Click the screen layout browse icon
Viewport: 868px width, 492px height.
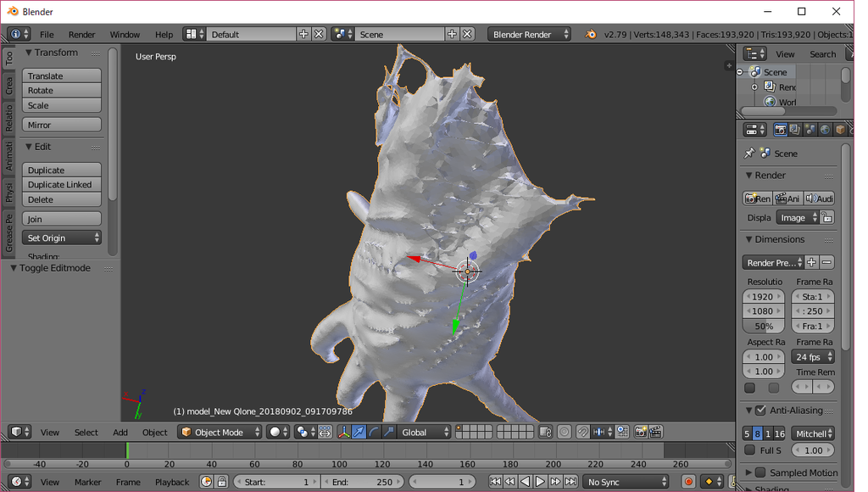tap(194, 34)
